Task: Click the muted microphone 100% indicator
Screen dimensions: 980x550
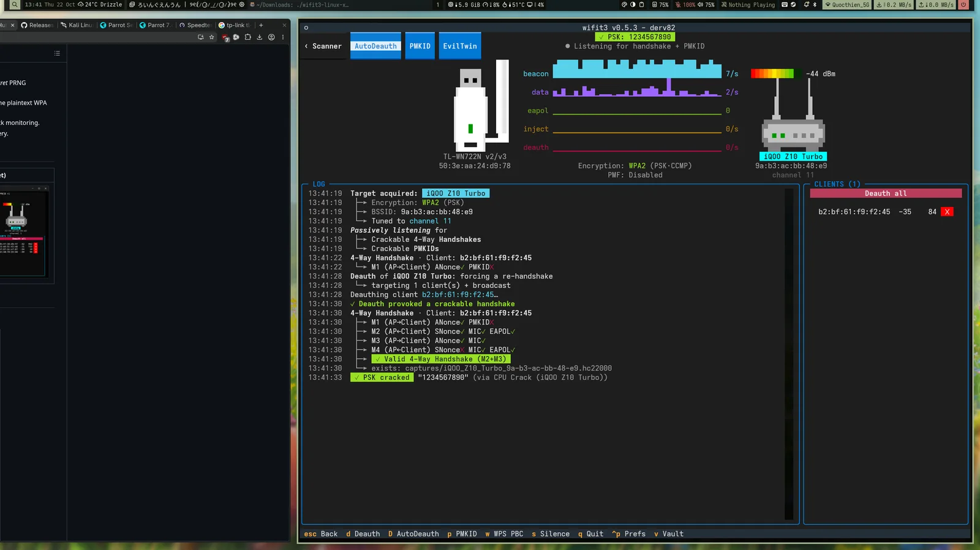Action: point(685,4)
